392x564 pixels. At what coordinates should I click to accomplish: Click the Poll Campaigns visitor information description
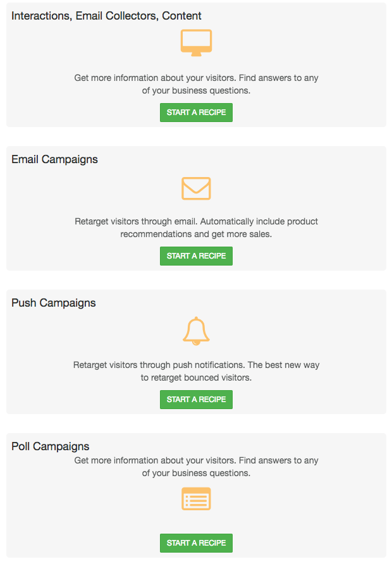pyautogui.click(x=196, y=467)
